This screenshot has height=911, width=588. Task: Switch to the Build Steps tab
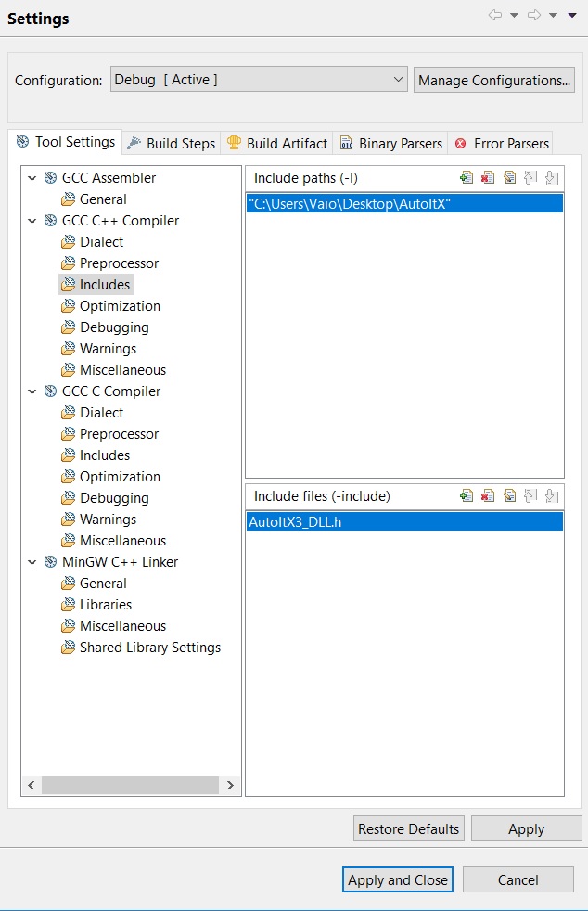pyautogui.click(x=171, y=144)
